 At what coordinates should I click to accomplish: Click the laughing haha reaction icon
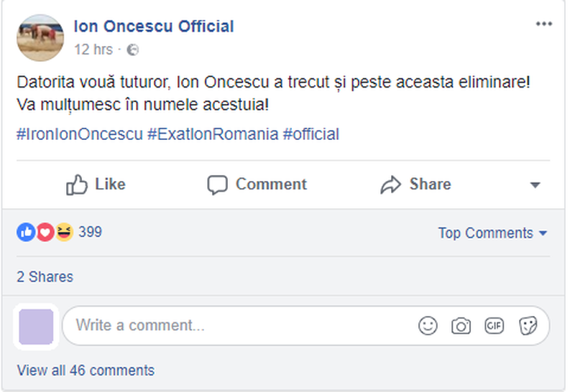click(x=64, y=232)
